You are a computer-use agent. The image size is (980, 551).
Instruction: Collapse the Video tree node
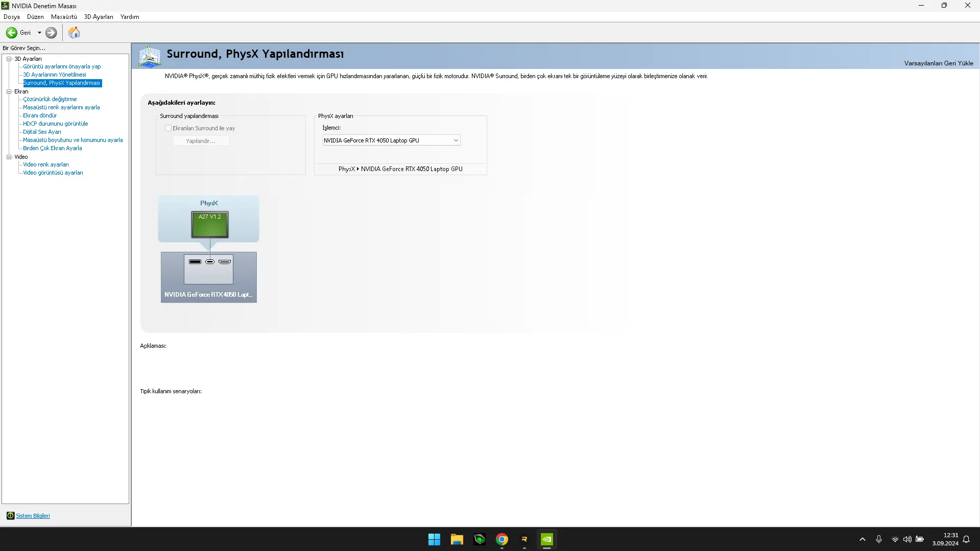click(x=9, y=157)
